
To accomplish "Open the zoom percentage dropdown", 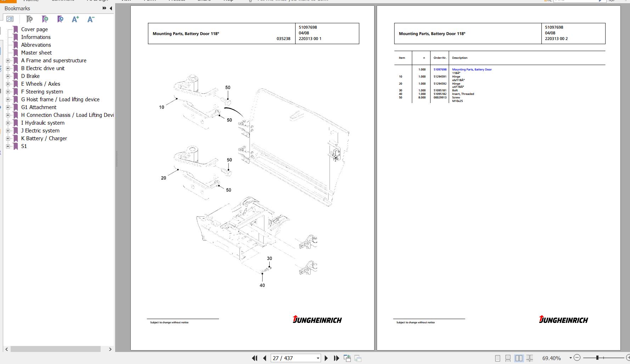I will click(x=570, y=358).
